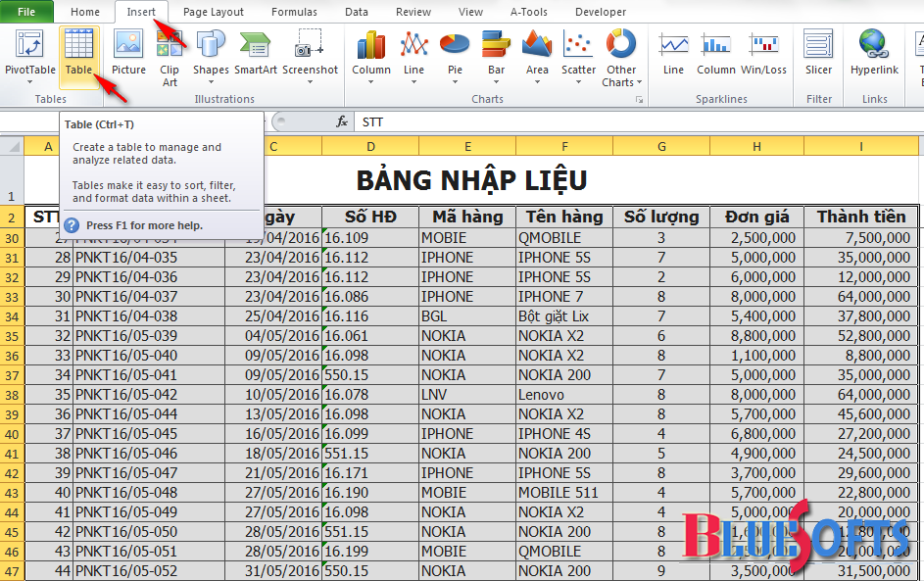Open the File tab

(x=26, y=12)
